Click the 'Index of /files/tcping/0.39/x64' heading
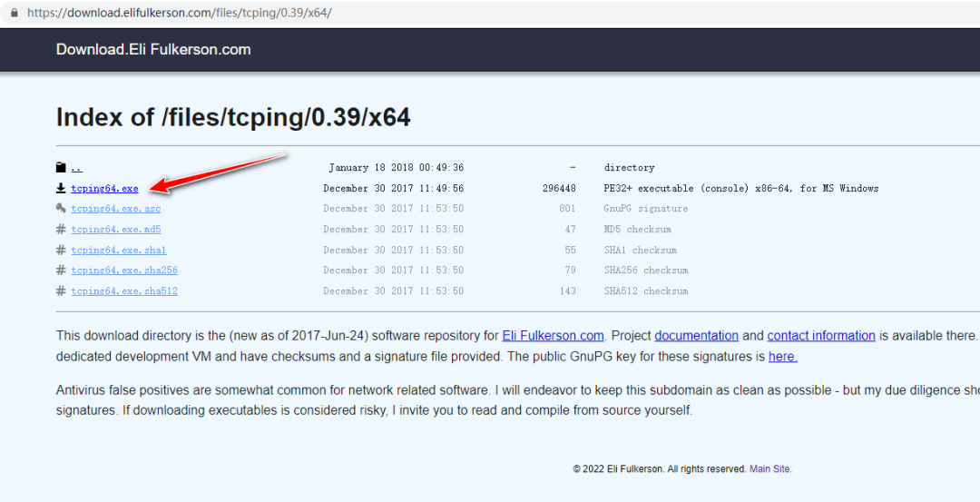Screen dimensions: 980x502 coord(233,117)
